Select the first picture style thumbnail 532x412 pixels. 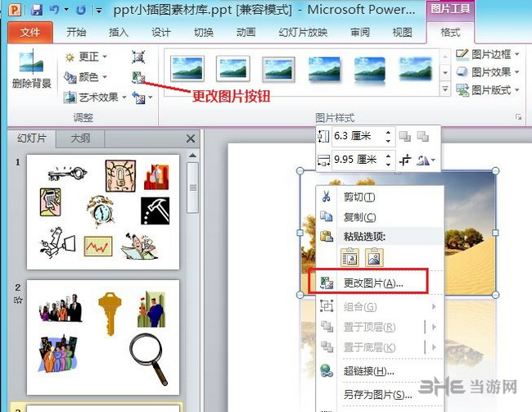coord(187,69)
